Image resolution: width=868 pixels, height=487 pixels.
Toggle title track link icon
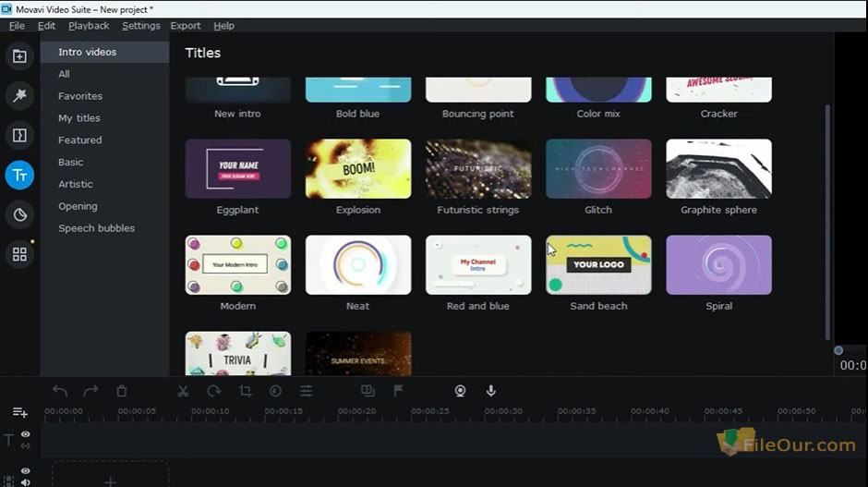click(26, 445)
